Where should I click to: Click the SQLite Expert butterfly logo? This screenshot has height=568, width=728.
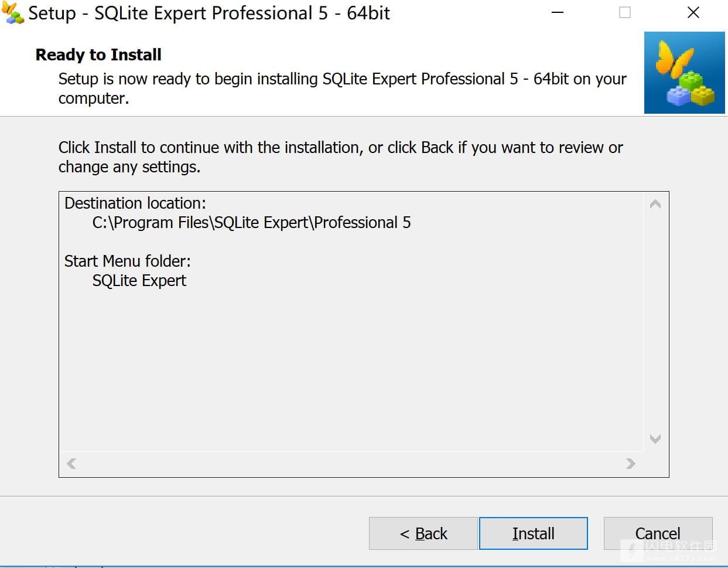coord(684,73)
